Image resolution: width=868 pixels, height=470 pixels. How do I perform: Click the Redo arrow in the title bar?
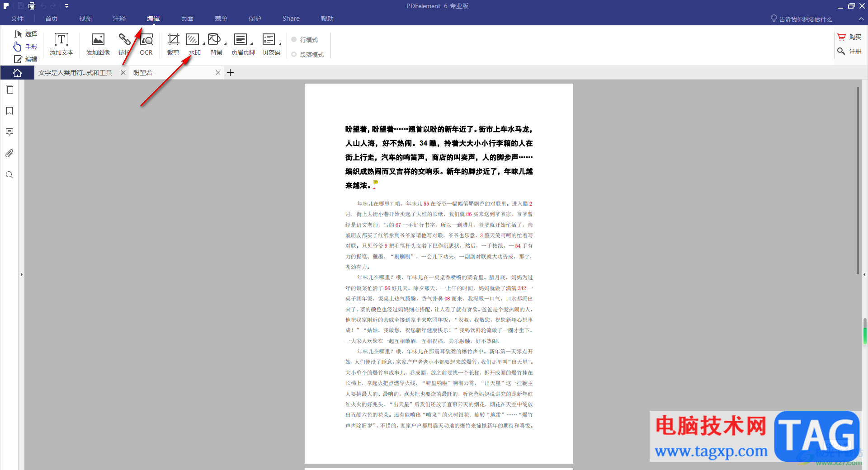[53, 6]
